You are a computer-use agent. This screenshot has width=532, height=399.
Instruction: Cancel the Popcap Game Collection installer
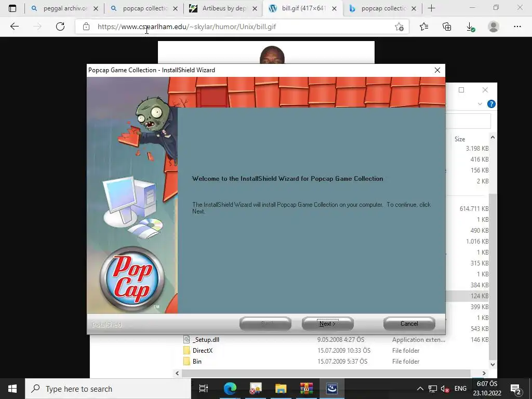click(x=409, y=324)
